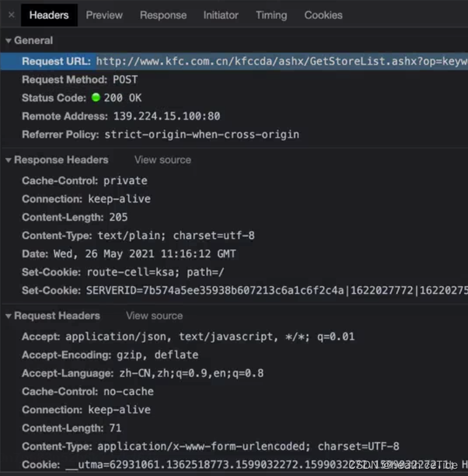Open the Preview tab
The width and height of the screenshot is (468, 476).
click(x=104, y=15)
